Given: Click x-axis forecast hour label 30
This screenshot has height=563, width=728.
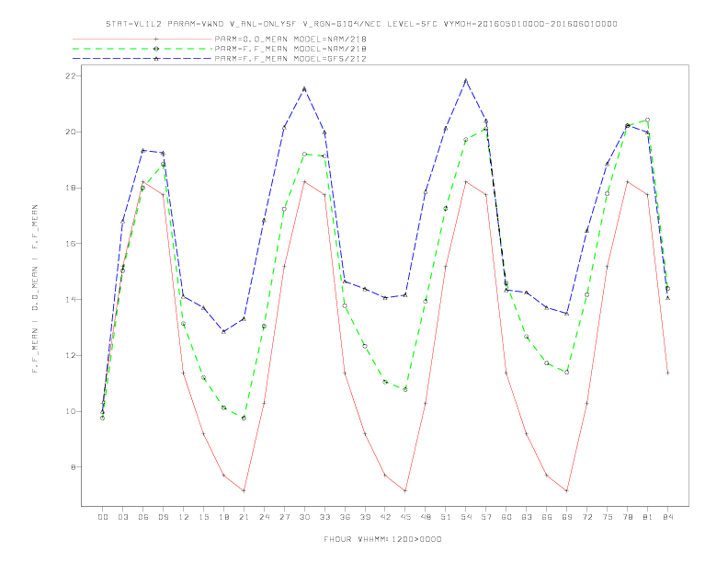Looking at the screenshot, I should [x=304, y=517].
